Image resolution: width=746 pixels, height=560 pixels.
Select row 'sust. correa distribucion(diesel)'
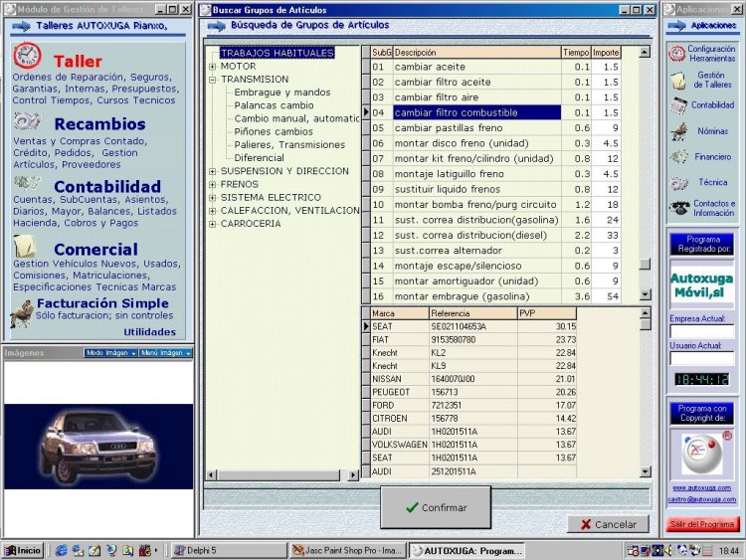tap(496, 236)
